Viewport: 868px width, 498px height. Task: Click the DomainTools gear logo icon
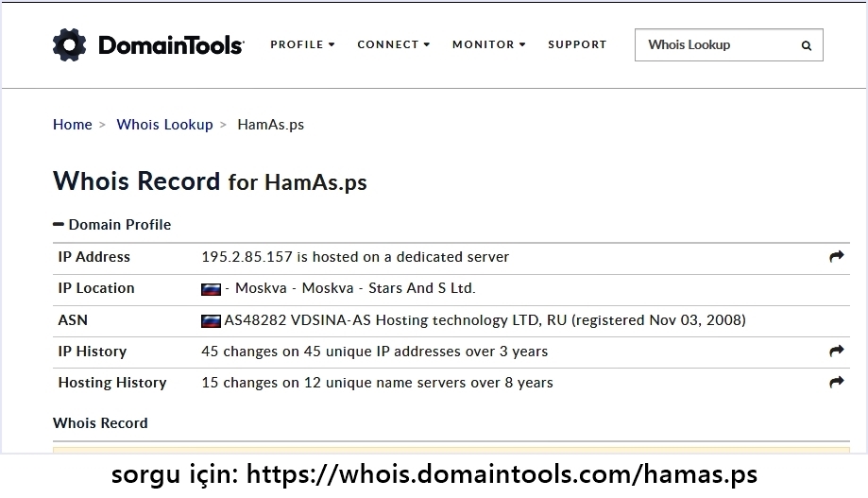[x=70, y=44]
